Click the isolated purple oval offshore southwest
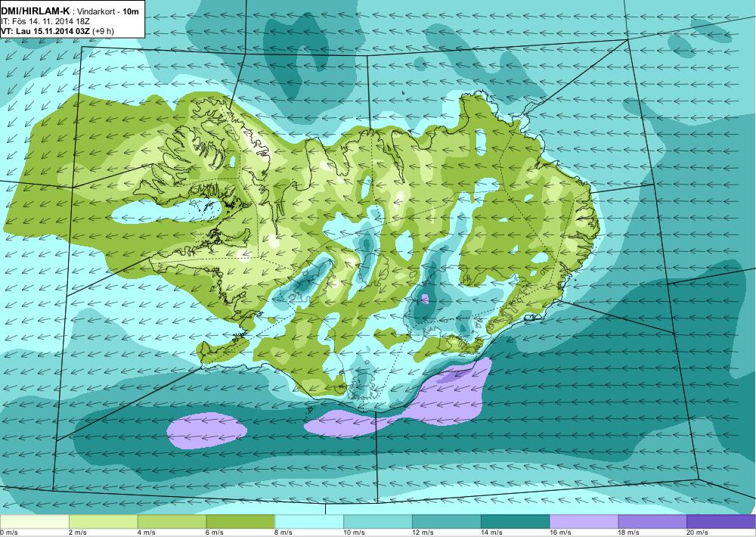Viewport: 756px width, 537px height. click(207, 431)
